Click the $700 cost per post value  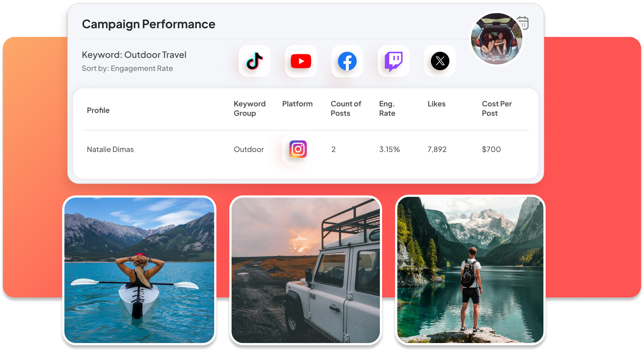[x=491, y=149]
